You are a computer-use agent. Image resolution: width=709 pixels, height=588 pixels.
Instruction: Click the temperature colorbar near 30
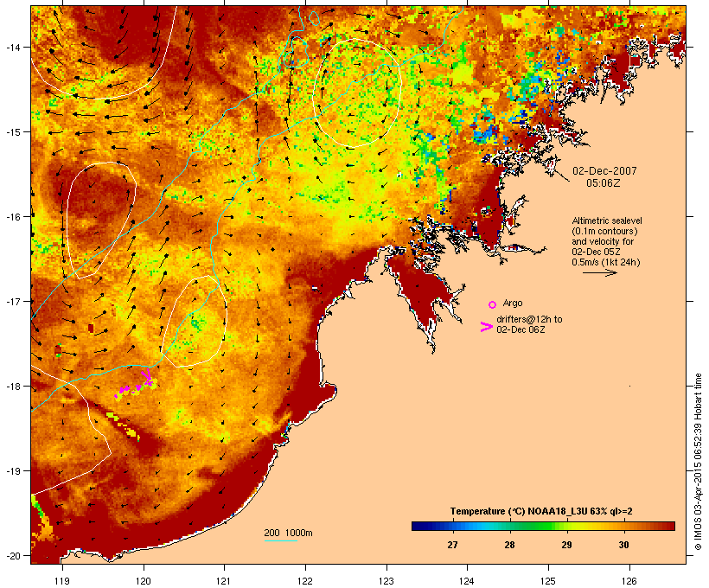(624, 526)
